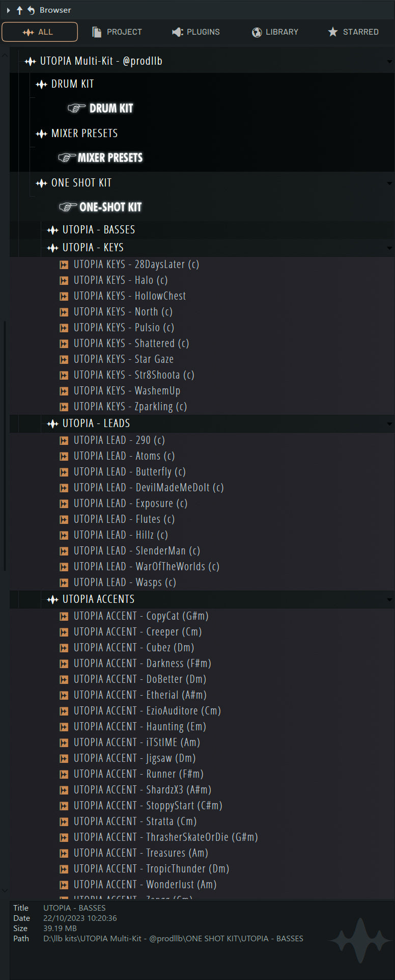The height and width of the screenshot is (980, 395).
Task: Click dropdown arrow at right of UTOPIA - KEYS row
Action: click(389, 248)
